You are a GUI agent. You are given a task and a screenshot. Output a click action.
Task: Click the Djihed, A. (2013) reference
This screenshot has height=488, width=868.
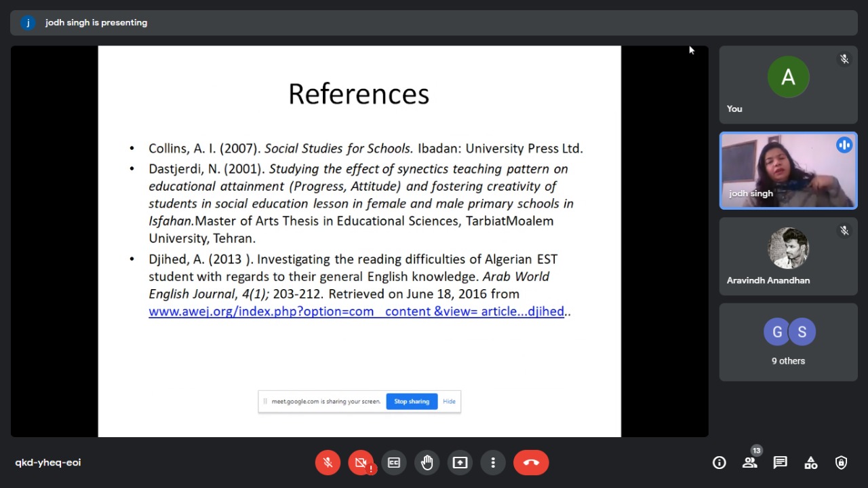(359, 285)
